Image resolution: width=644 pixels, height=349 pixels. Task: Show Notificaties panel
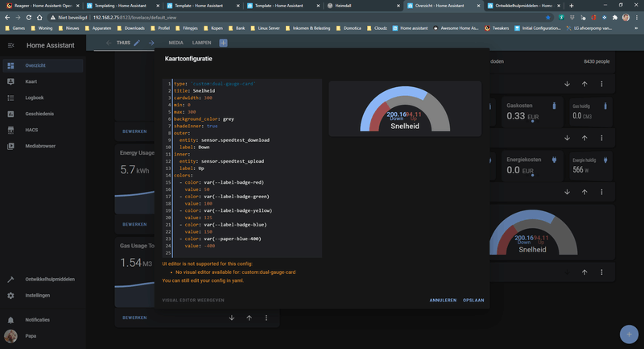(x=43, y=319)
